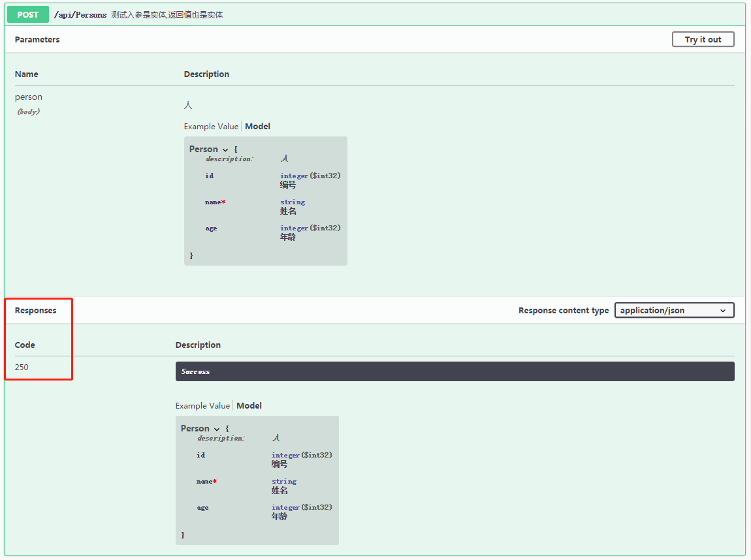Click the /api/Persons endpoint path
751x560 pixels.
coord(80,14)
